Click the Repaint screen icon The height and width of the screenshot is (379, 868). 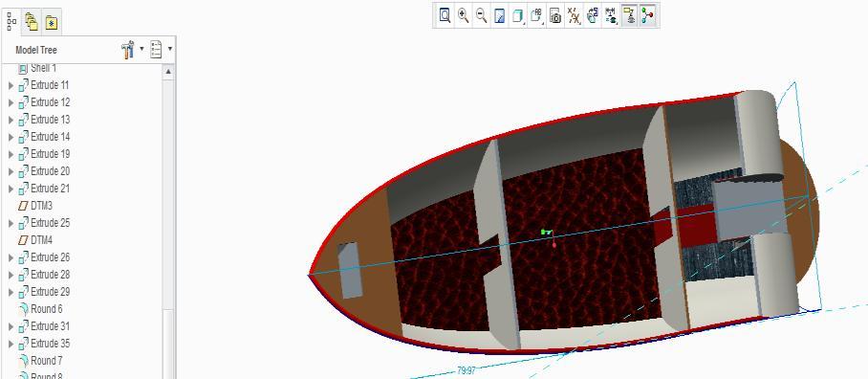click(500, 15)
